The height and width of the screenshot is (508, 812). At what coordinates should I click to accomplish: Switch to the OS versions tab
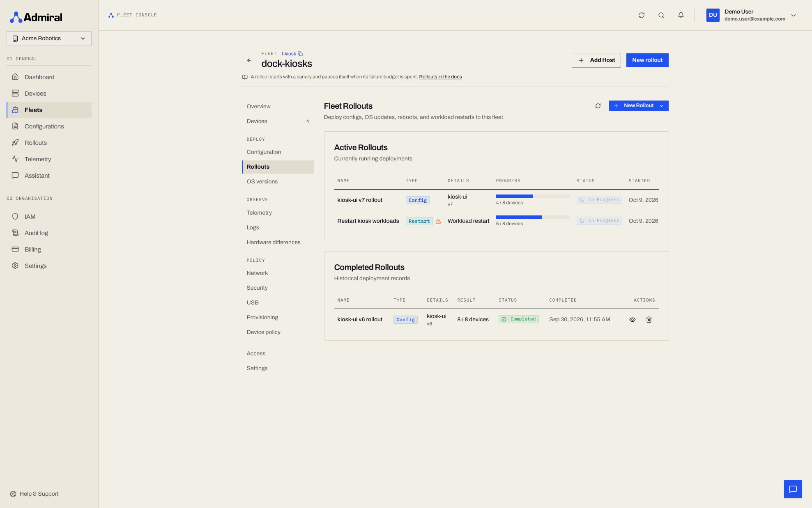coord(278,182)
